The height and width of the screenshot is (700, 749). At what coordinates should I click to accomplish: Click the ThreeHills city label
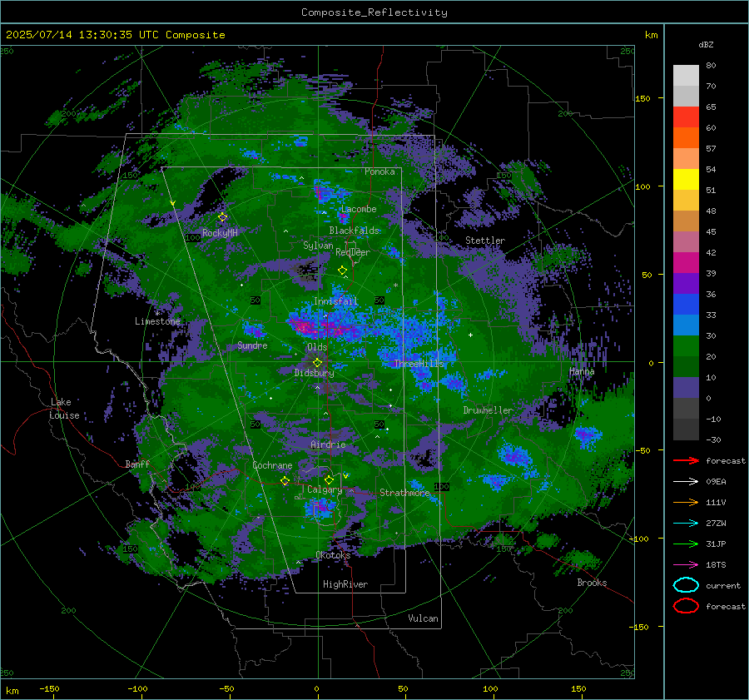point(419,364)
